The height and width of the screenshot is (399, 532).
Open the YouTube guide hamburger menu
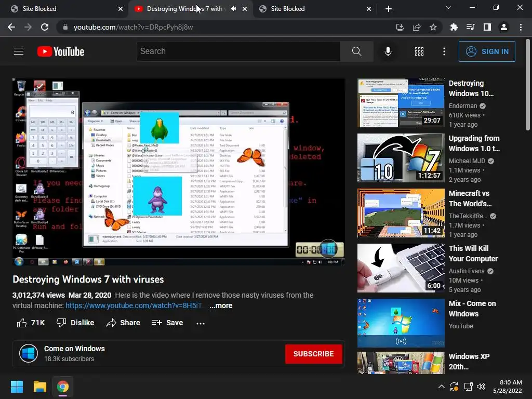pyautogui.click(x=19, y=51)
